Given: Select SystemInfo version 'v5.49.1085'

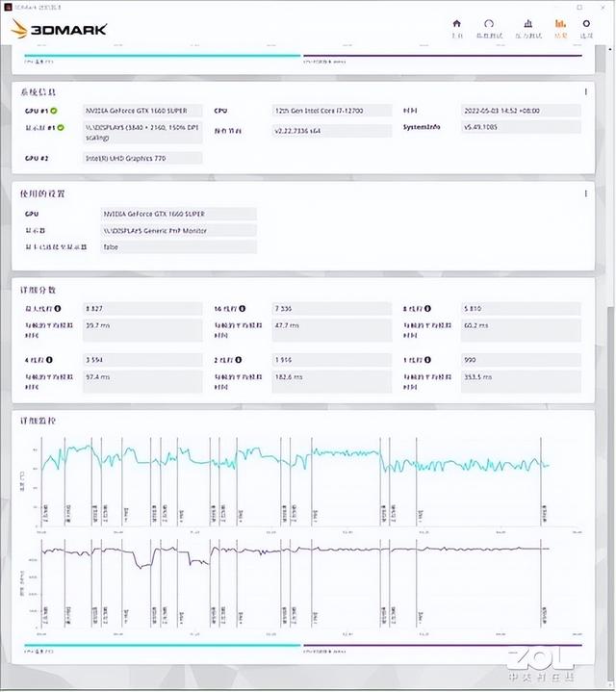Looking at the screenshot, I should (x=521, y=127).
